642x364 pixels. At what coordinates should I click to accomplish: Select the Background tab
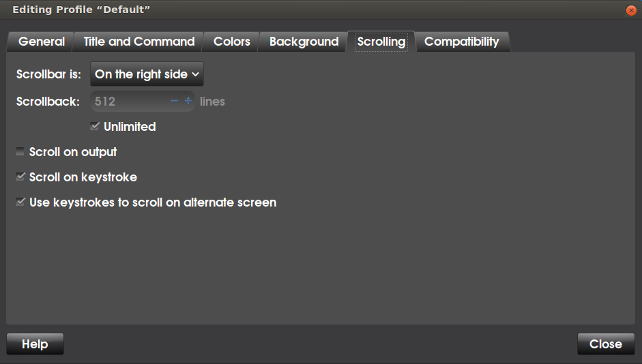tap(304, 42)
